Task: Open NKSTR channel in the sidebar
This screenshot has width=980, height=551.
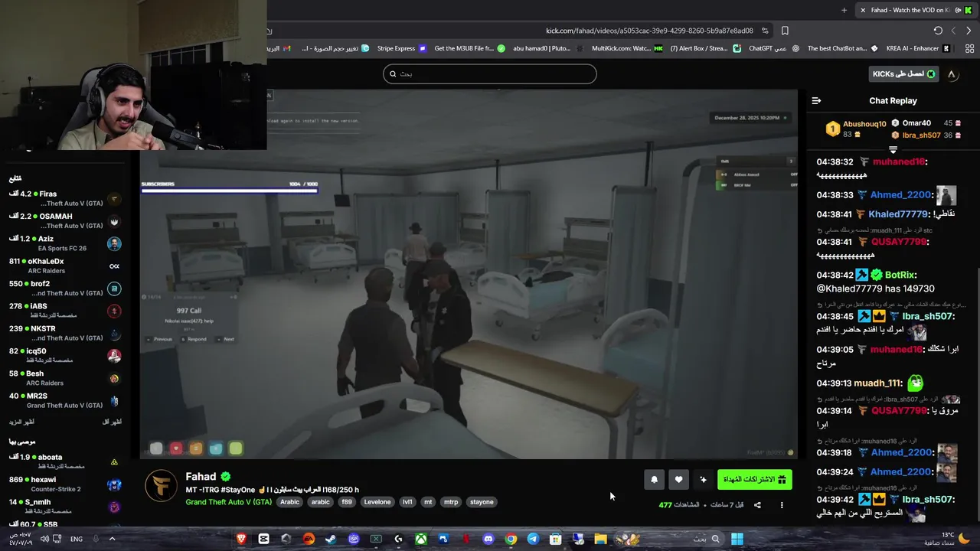Action: 65,333
